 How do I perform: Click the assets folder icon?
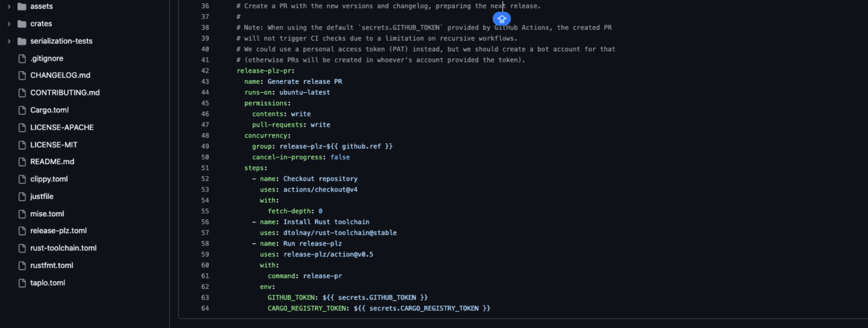pos(22,6)
